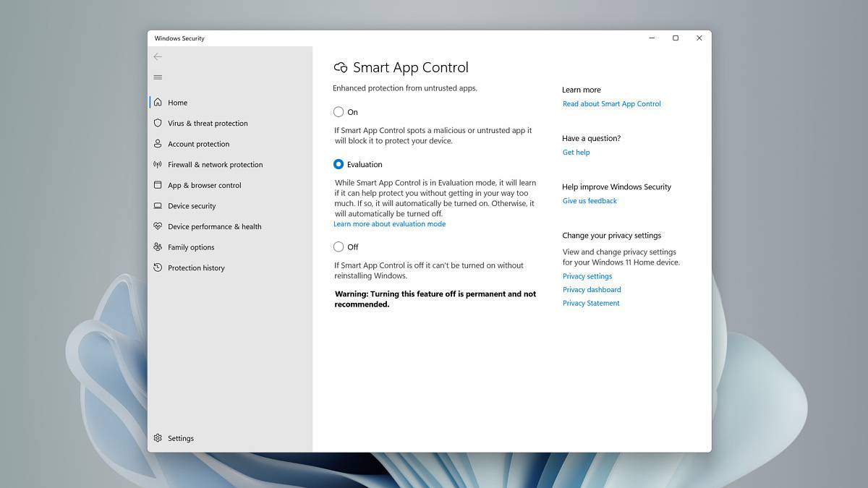
Task: Select the Off radio button
Action: point(339,247)
